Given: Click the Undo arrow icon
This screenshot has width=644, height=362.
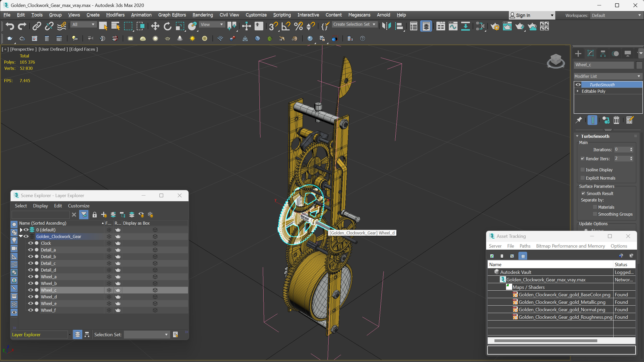Looking at the screenshot, I should click(10, 26).
